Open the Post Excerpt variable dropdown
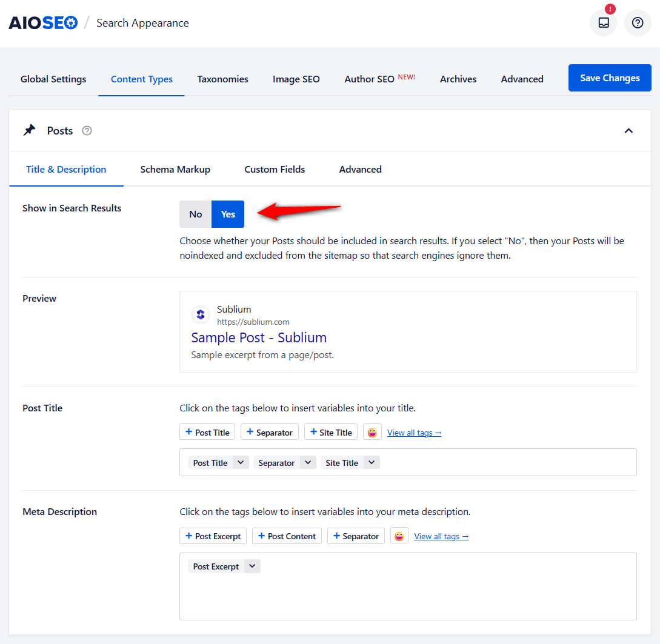Screen dimensions: 660x644 (x=253, y=566)
